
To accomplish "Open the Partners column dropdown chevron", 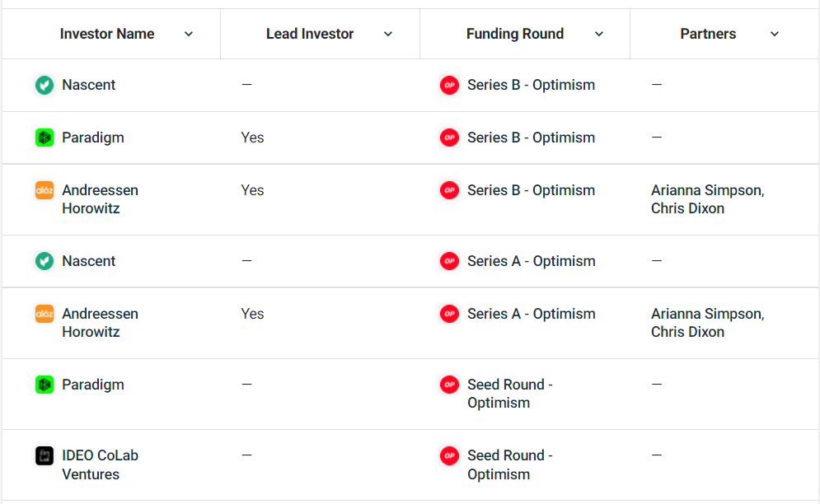I will (775, 34).
